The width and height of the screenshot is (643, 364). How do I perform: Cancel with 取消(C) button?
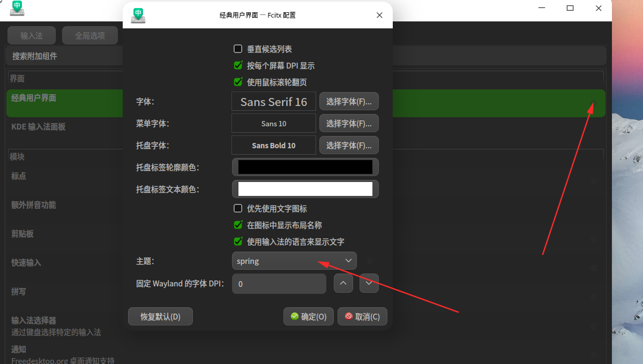[362, 316]
